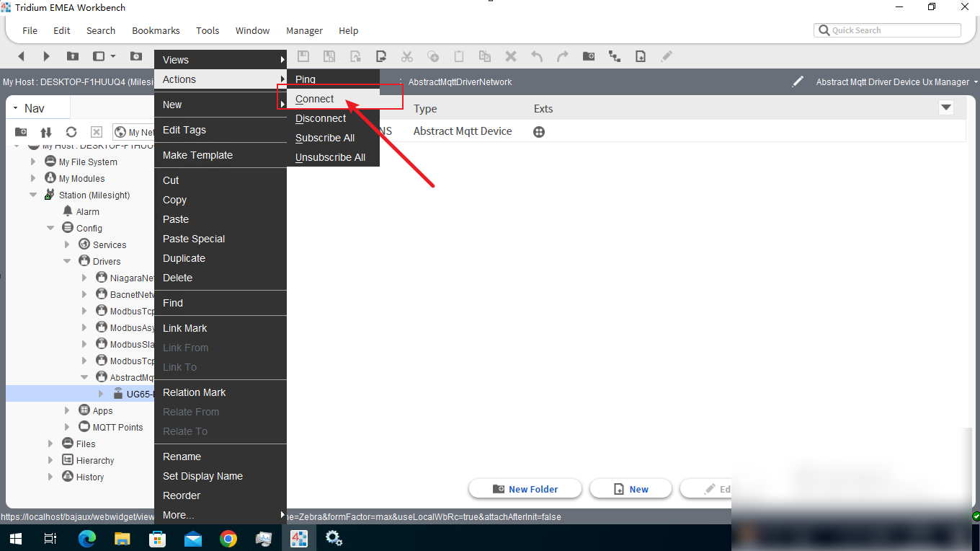Choose Duplicate in context menu
The height and width of the screenshot is (551, 980).
click(x=220, y=258)
